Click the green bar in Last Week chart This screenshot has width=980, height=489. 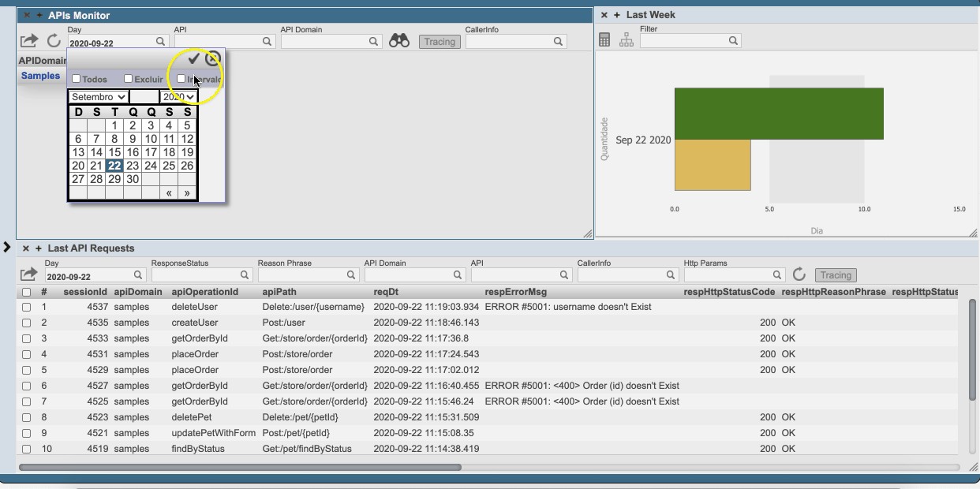click(778, 114)
